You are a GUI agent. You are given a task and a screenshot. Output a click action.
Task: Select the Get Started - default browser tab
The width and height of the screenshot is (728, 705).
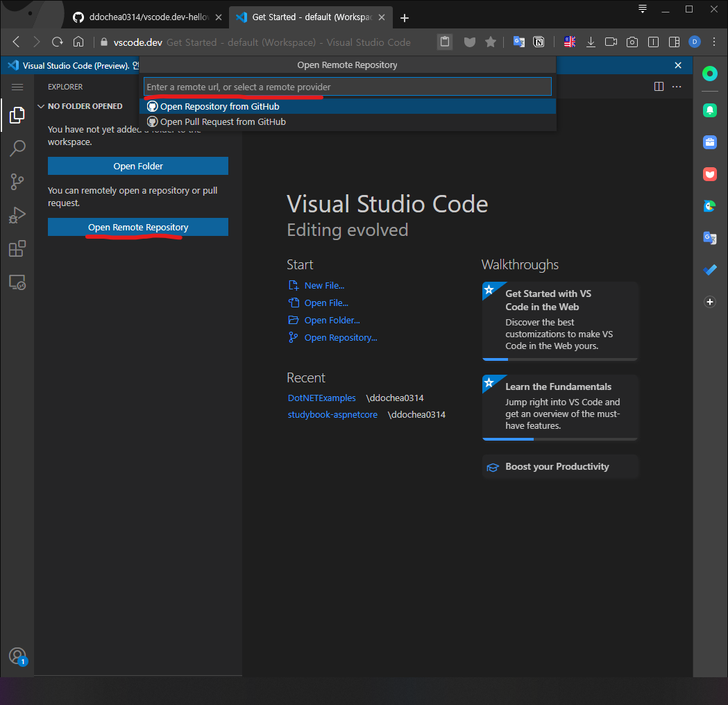click(x=310, y=17)
